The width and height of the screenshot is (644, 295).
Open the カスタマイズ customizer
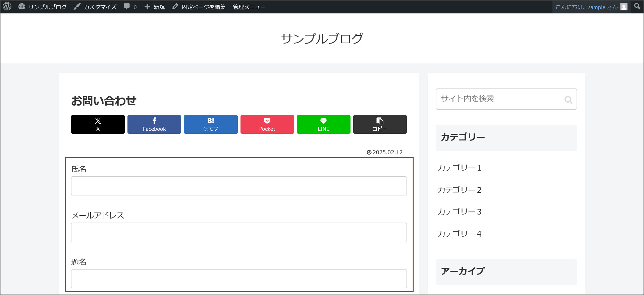click(96, 7)
